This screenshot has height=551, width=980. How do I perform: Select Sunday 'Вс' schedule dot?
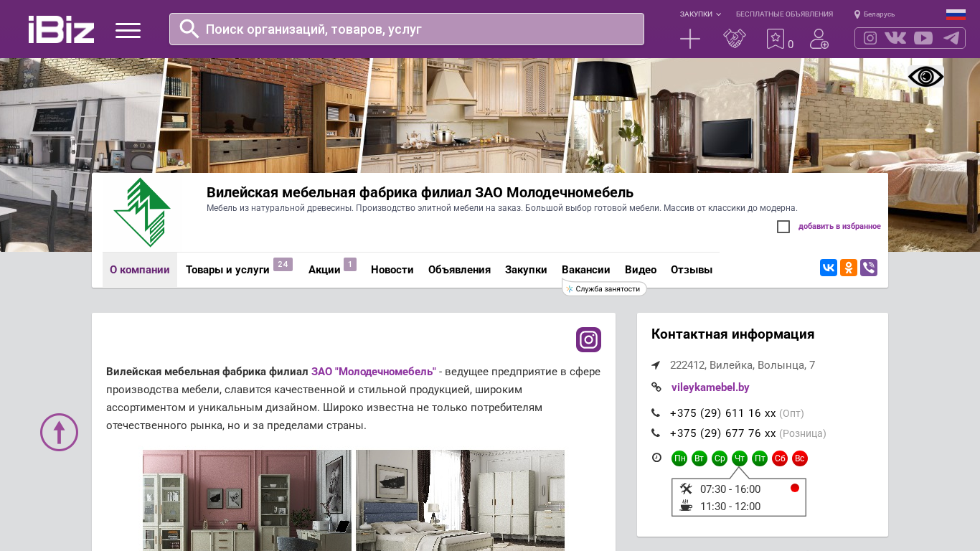800,458
